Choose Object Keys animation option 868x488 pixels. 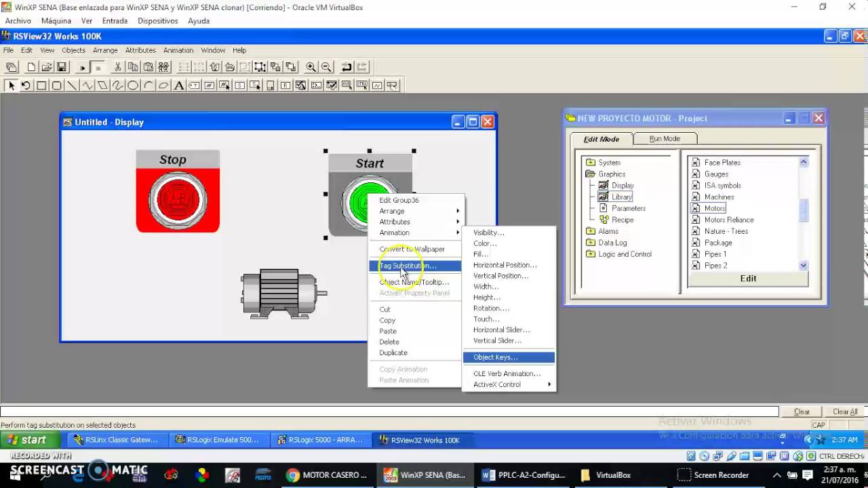coord(509,357)
